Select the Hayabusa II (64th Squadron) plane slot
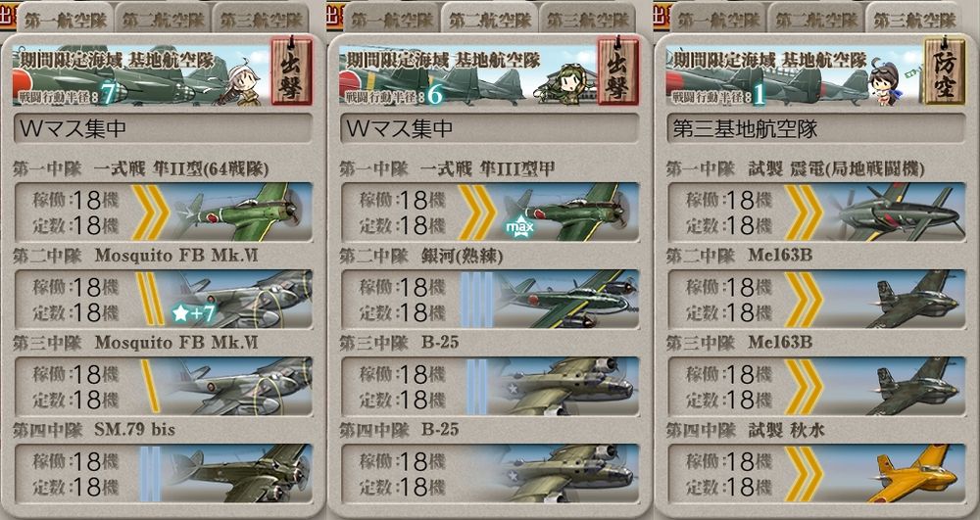The height and width of the screenshot is (520, 980). point(163,212)
